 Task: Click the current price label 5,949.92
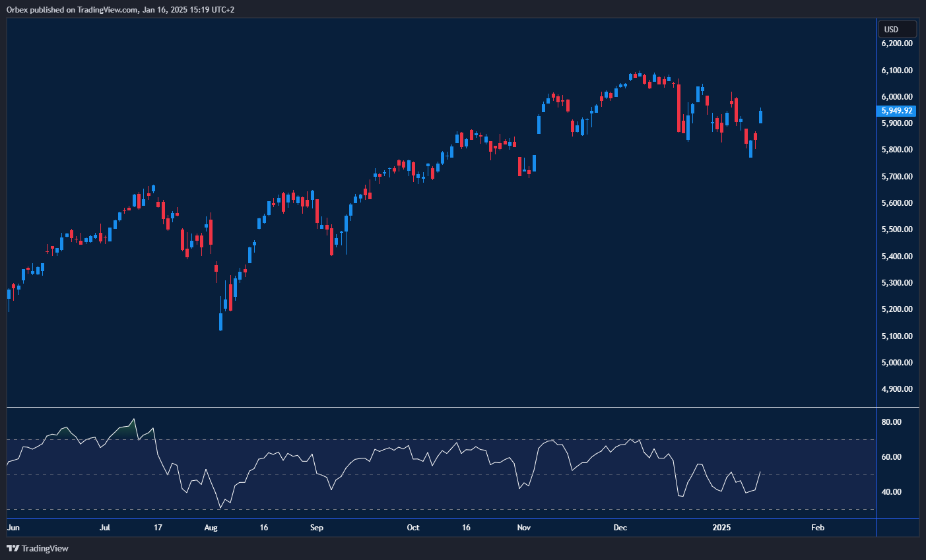(x=897, y=111)
